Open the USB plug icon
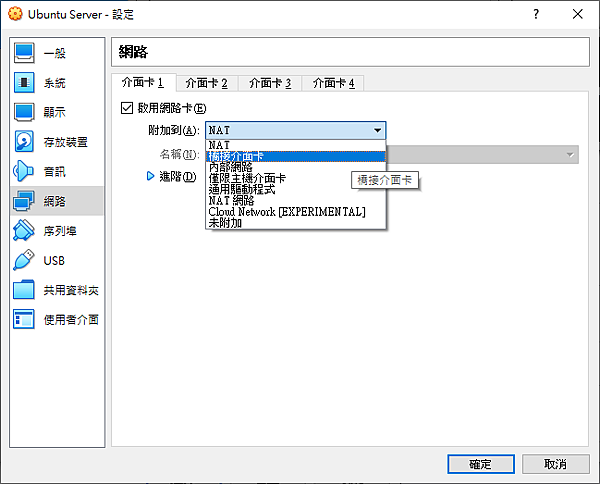The image size is (600, 484). pos(24,260)
